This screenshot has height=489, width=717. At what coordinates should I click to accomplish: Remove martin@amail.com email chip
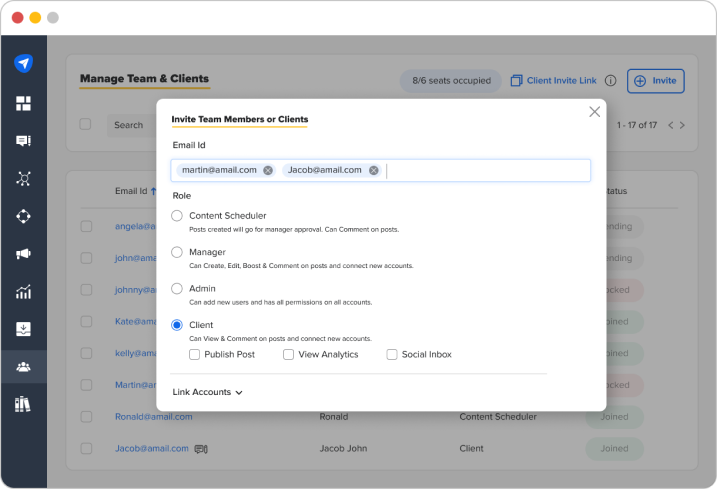point(268,170)
